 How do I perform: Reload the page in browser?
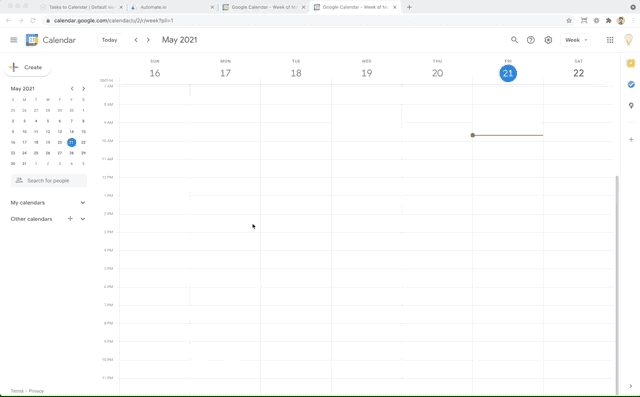coord(33,20)
